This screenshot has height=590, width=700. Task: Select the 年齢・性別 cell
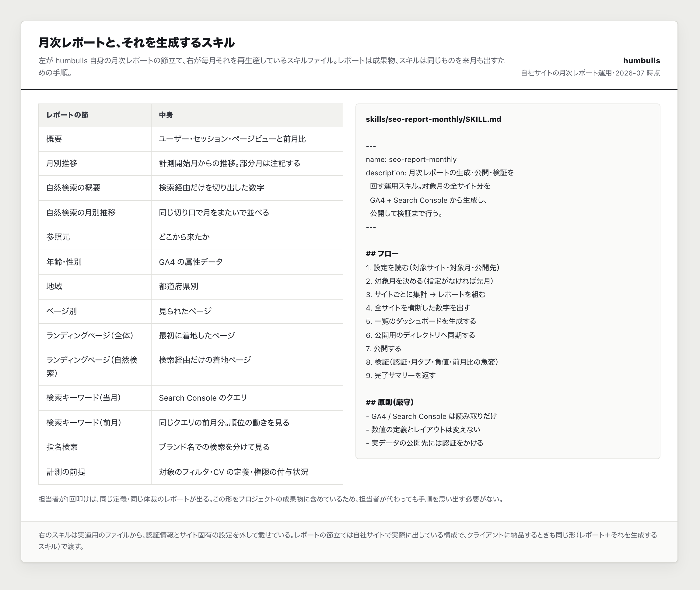95,262
